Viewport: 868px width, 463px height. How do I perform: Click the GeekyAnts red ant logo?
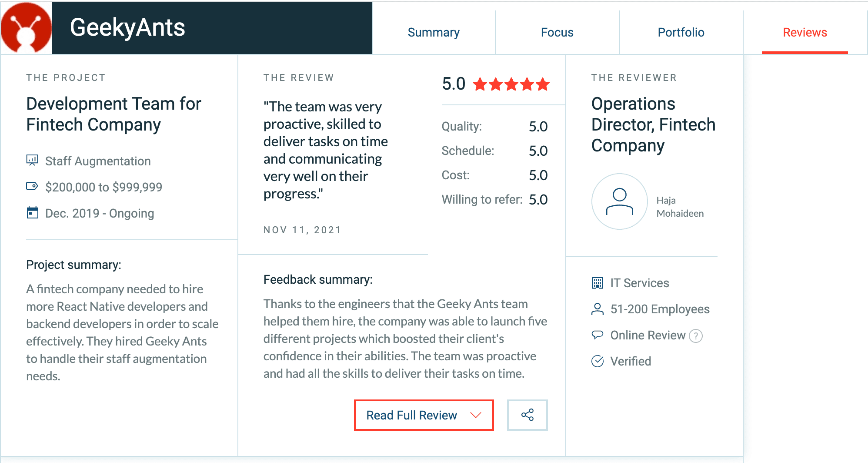tap(26, 27)
